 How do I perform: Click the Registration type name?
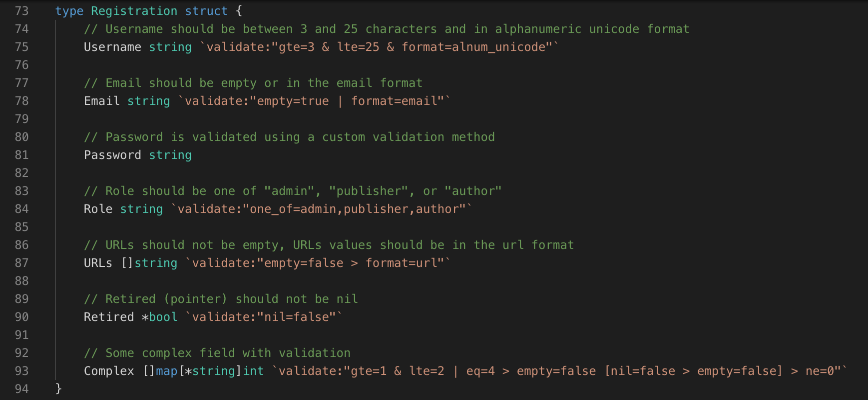(134, 11)
